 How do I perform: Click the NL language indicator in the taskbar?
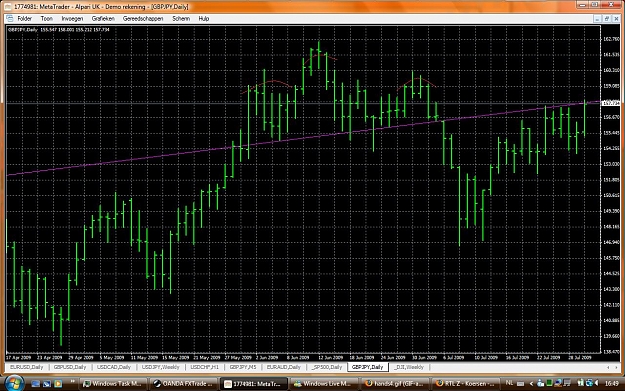coord(509,383)
